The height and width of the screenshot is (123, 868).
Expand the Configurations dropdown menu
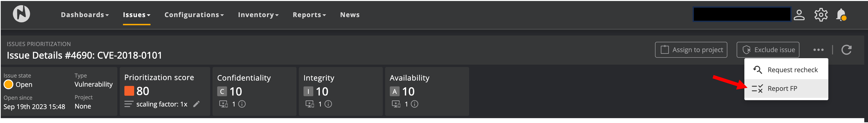194,15
